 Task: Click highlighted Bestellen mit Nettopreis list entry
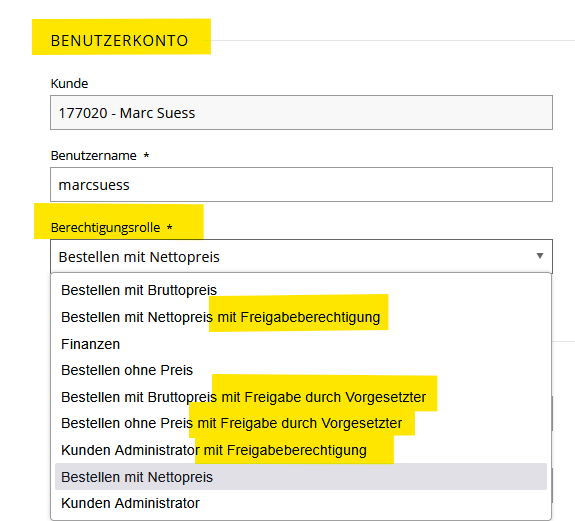[x=301, y=477]
